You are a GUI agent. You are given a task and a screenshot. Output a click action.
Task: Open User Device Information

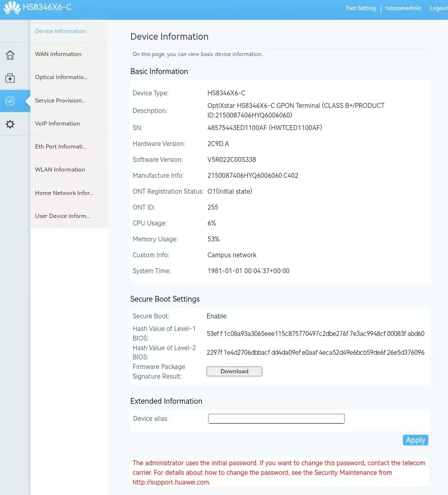point(62,216)
